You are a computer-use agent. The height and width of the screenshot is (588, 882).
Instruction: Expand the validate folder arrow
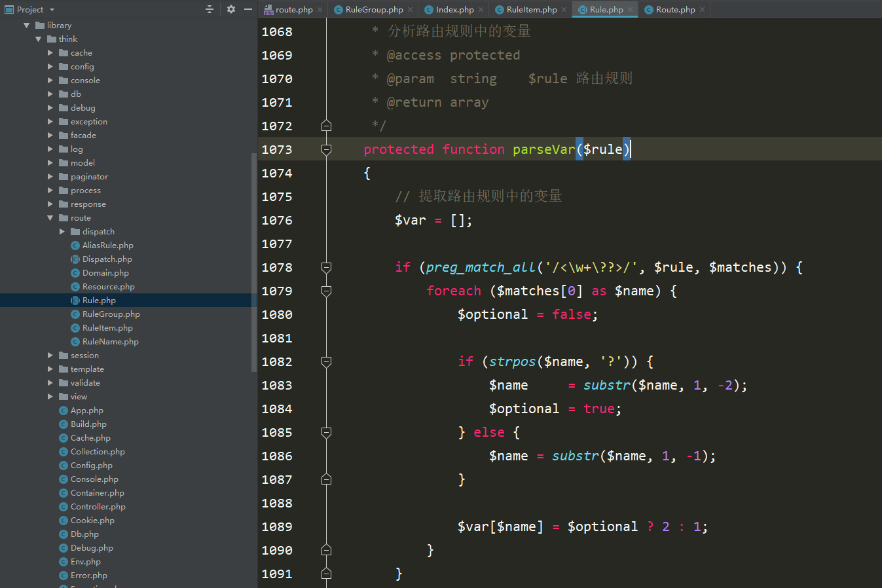[x=50, y=383]
